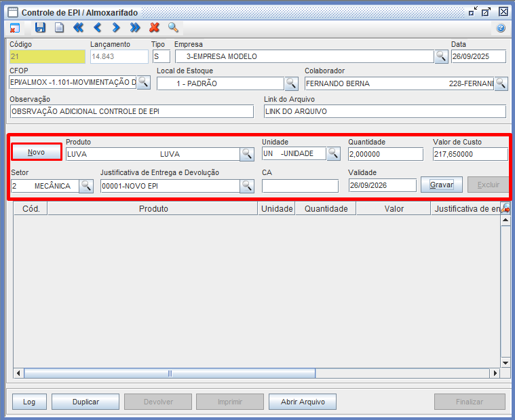The image size is (515, 420).
Task: Click the blue floppy disk save icon
Action: click(x=40, y=28)
